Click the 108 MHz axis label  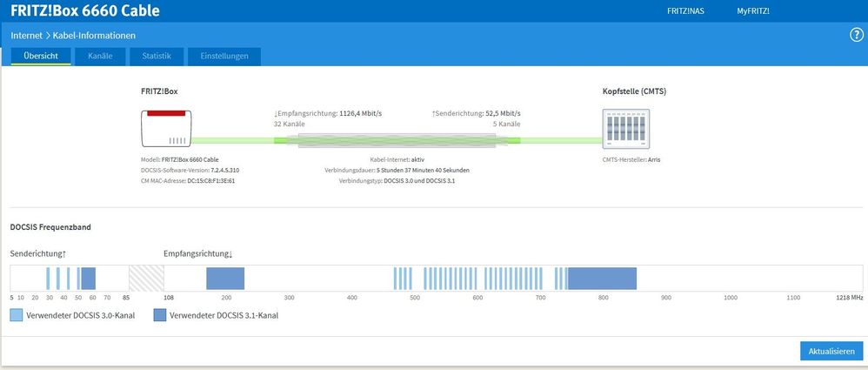tap(169, 298)
